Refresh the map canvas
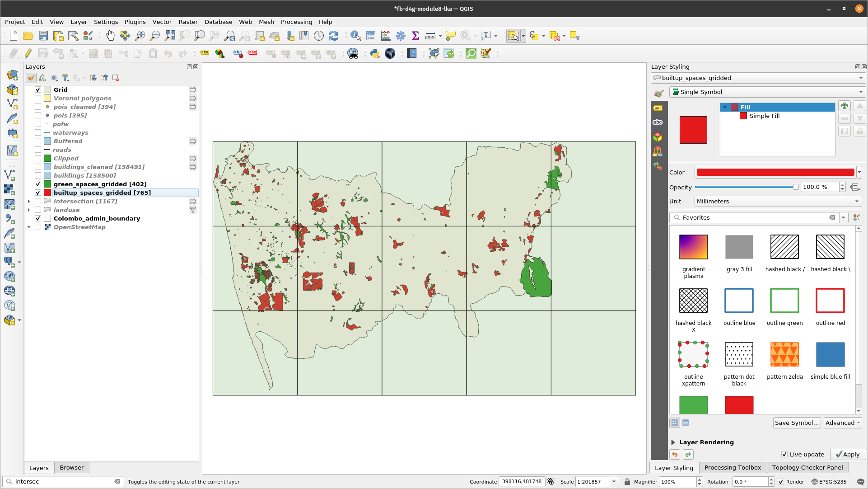The height and width of the screenshot is (489, 868). point(334,36)
